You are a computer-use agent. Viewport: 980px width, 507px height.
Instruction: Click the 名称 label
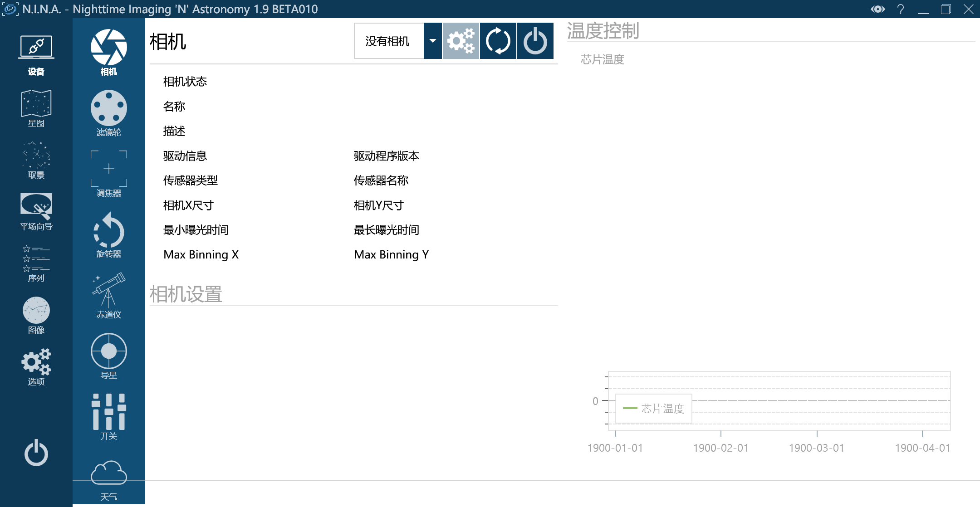click(174, 107)
